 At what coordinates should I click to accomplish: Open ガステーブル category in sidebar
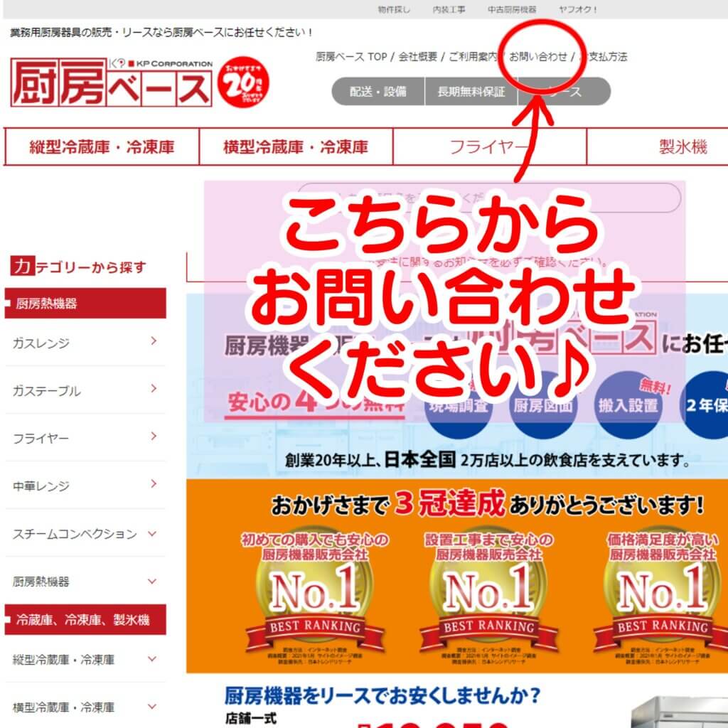[x=46, y=391]
